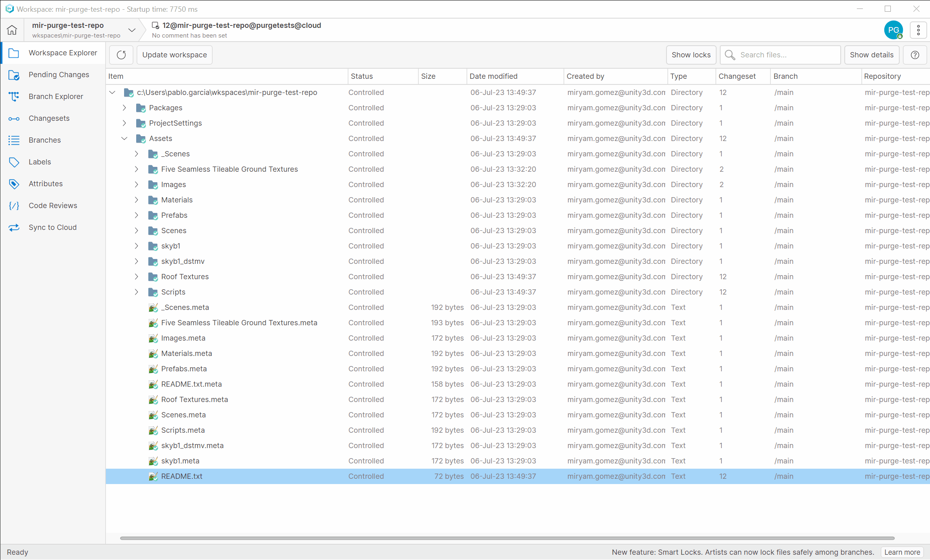Image resolution: width=930 pixels, height=560 pixels.
Task: Toggle Show locks
Action: click(691, 55)
